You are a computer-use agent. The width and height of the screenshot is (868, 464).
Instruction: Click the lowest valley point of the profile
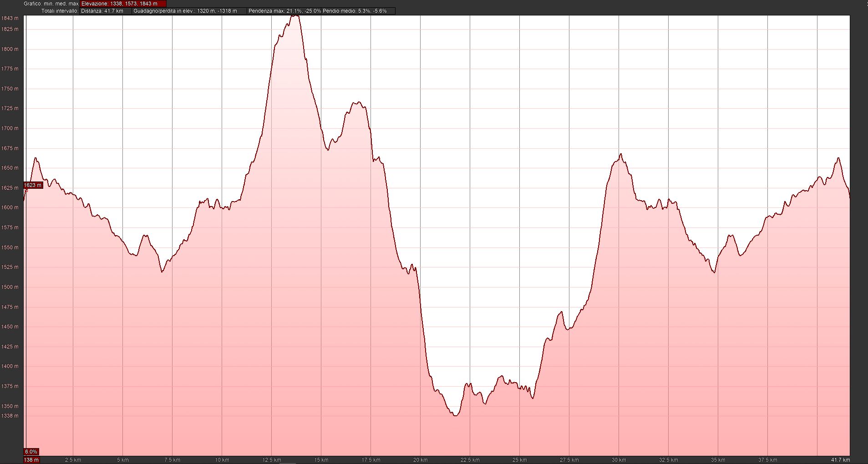[455, 415]
